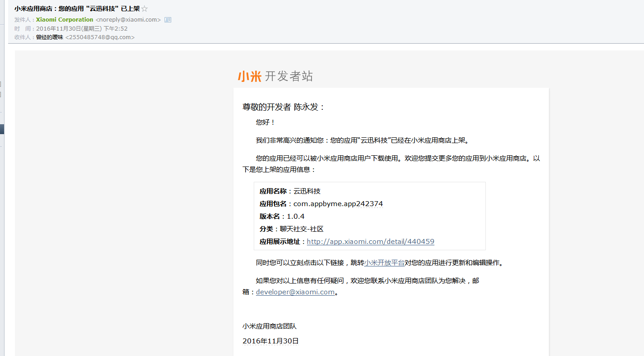Click recipient name 曾经的暧昧
Screen dimensions: 644x356
[50, 37]
